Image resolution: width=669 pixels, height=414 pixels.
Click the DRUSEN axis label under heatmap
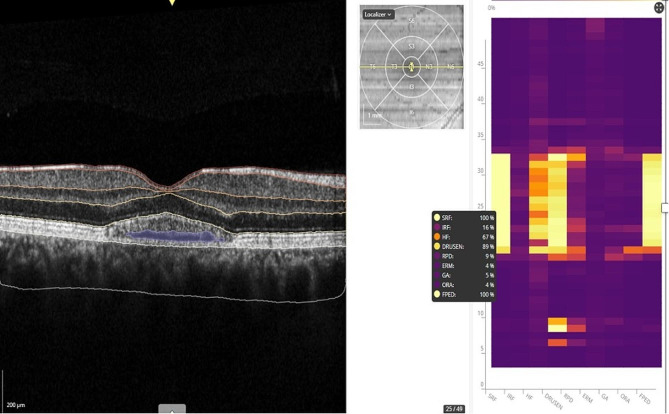pos(553,402)
